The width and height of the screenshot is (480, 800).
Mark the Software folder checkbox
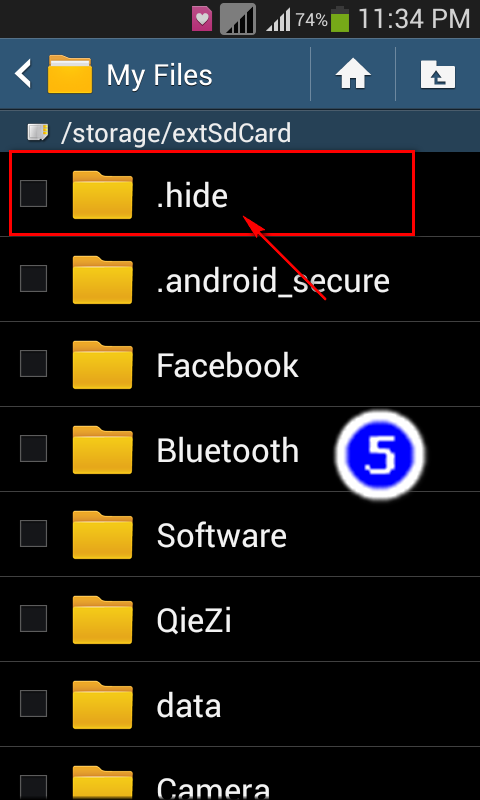(x=33, y=534)
